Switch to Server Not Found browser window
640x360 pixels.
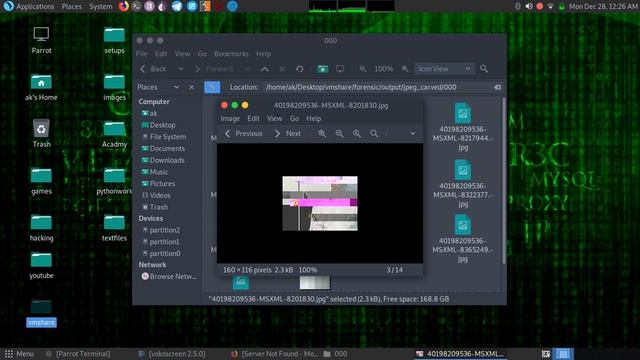coord(276,353)
